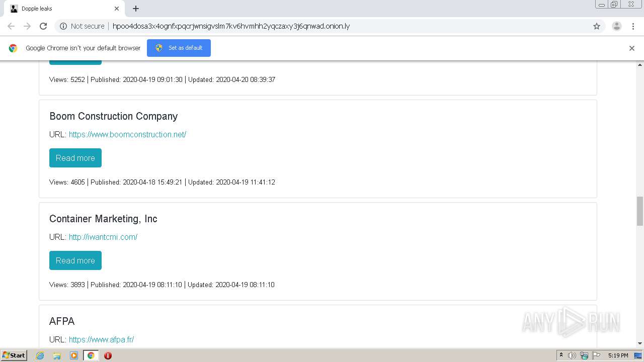Click the Views: 3893 stats line
The width and height of the screenshot is (644, 362).
click(x=162, y=285)
